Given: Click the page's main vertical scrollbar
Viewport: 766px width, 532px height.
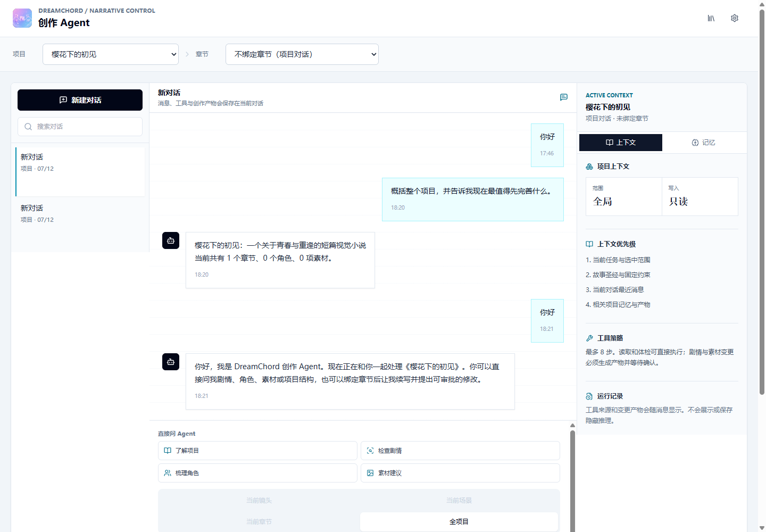Looking at the screenshot, I should [x=762, y=202].
